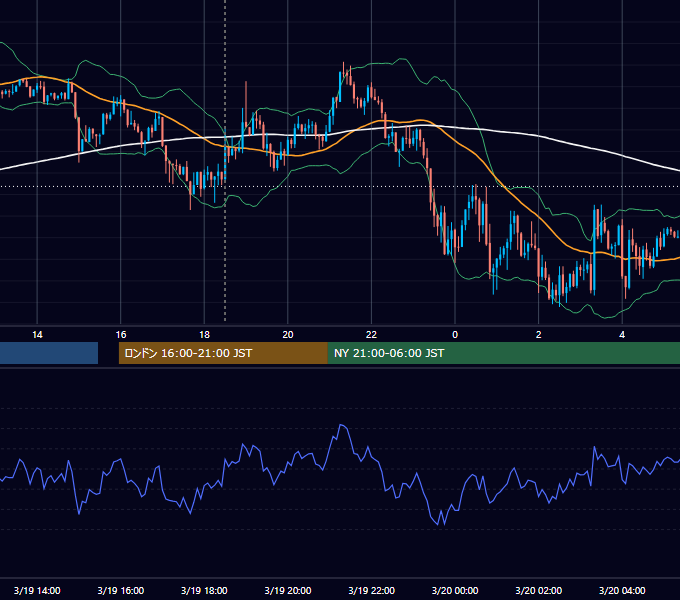Click the 3/19 18:00 time label

click(204, 590)
